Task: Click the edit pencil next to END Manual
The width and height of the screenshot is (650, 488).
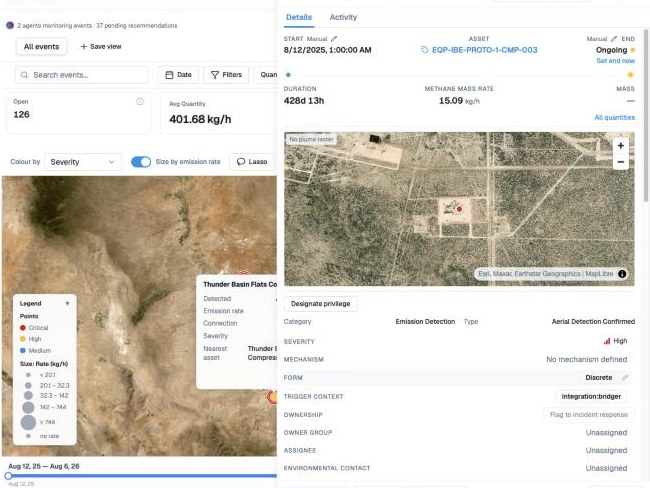Action: (614, 39)
